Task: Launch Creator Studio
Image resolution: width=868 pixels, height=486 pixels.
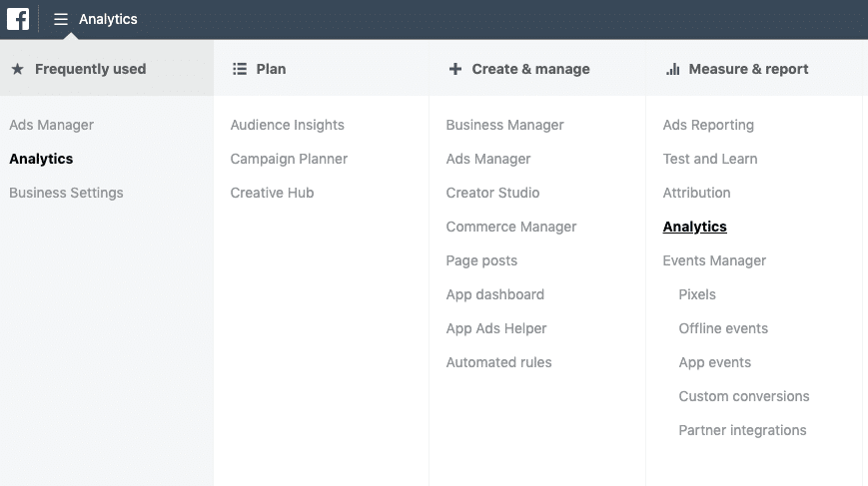Action: (492, 193)
